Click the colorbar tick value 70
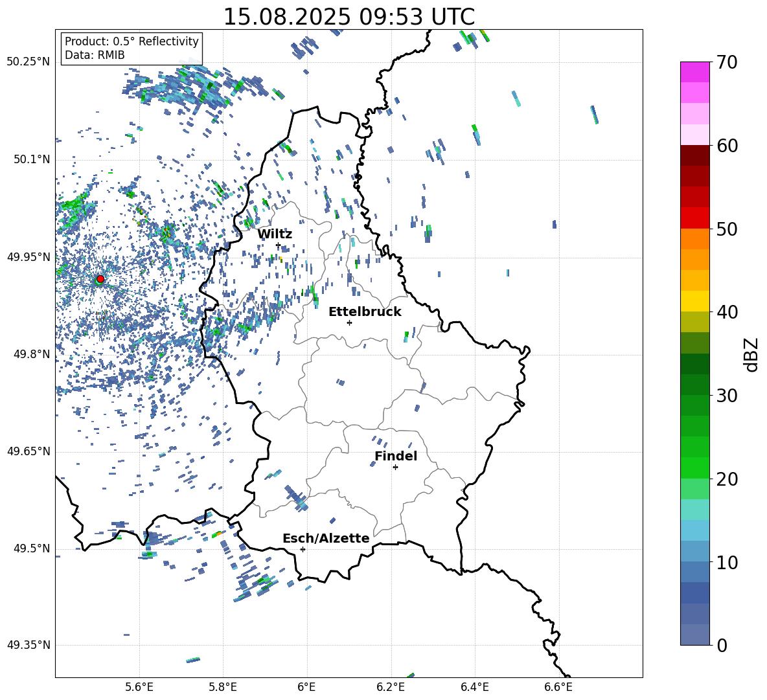 [x=727, y=62]
